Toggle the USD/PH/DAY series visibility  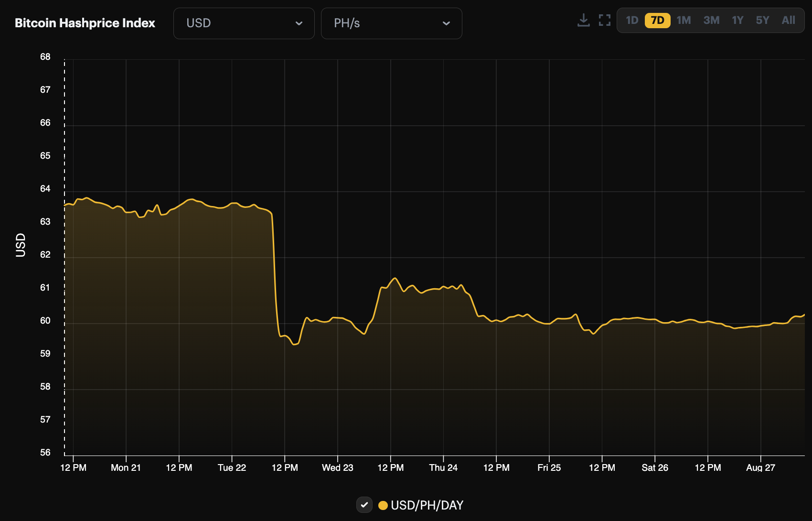click(x=364, y=505)
